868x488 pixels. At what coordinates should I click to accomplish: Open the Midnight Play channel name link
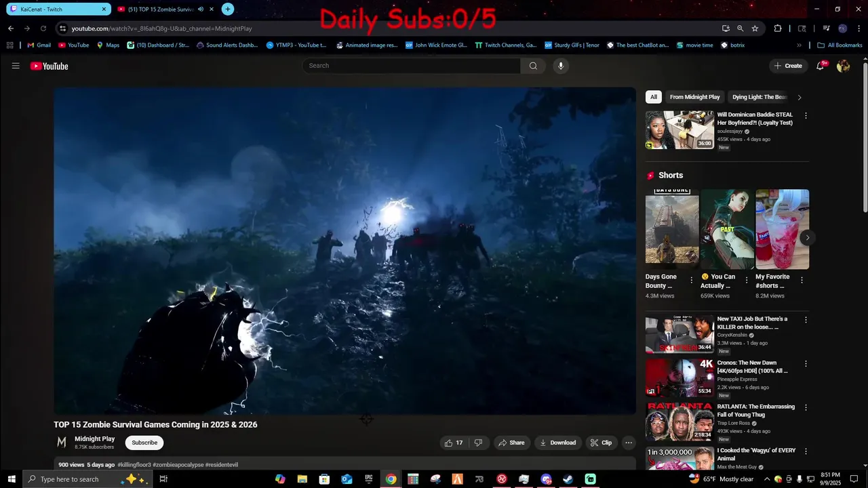(x=94, y=439)
